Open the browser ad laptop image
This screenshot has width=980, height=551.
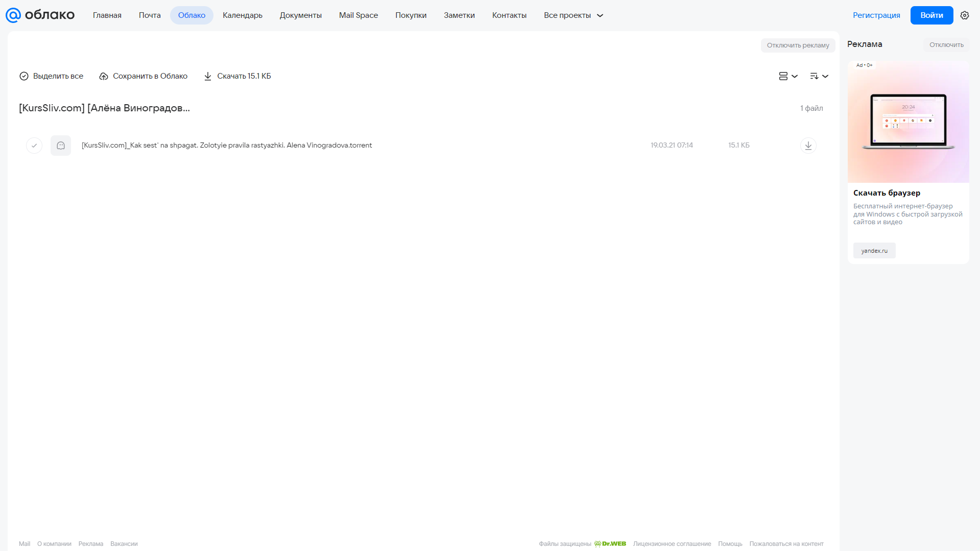point(908,122)
